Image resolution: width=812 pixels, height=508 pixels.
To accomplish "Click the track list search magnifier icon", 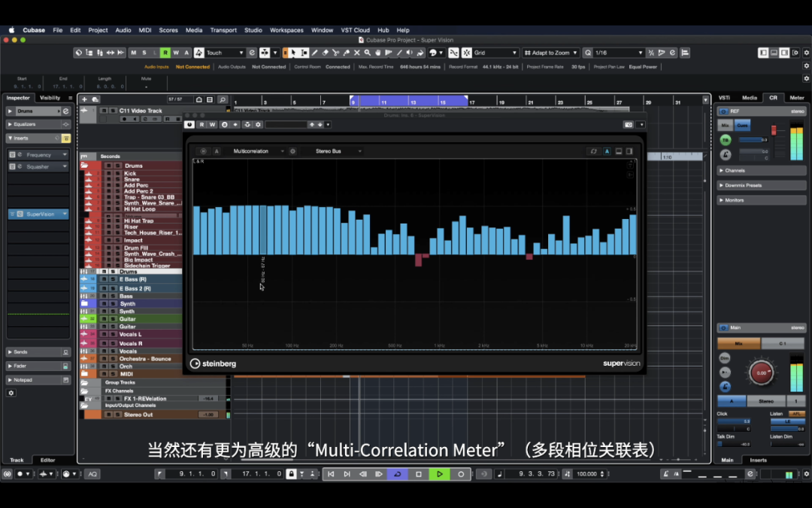I will [x=222, y=99].
